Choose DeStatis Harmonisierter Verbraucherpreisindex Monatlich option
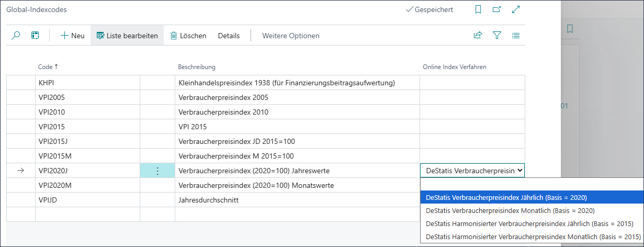644x247 pixels. coord(531,237)
